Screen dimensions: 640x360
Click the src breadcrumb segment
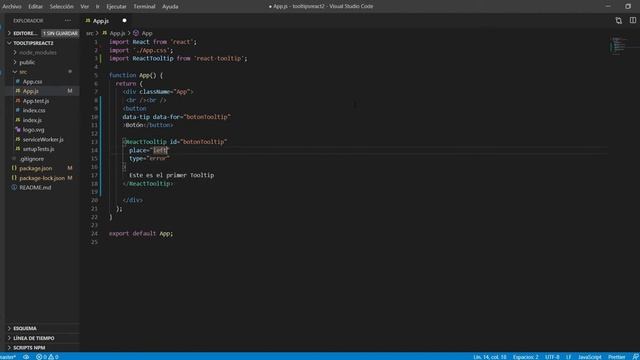(90, 33)
